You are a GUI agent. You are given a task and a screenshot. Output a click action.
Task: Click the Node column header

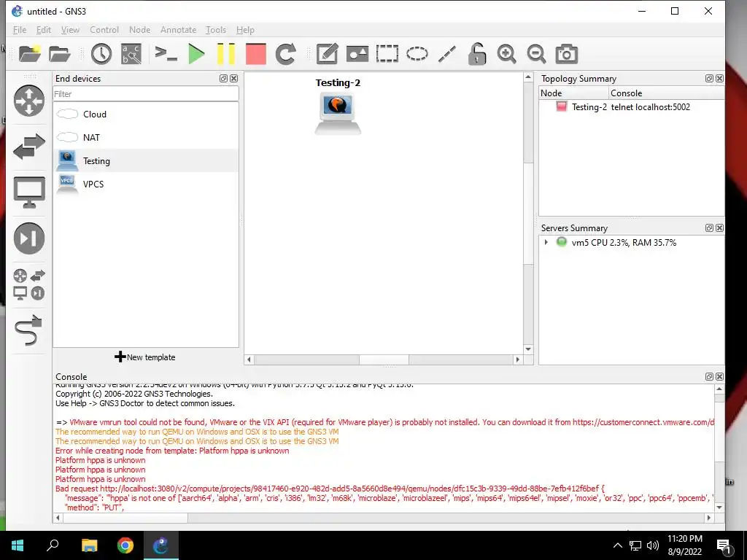coord(574,93)
